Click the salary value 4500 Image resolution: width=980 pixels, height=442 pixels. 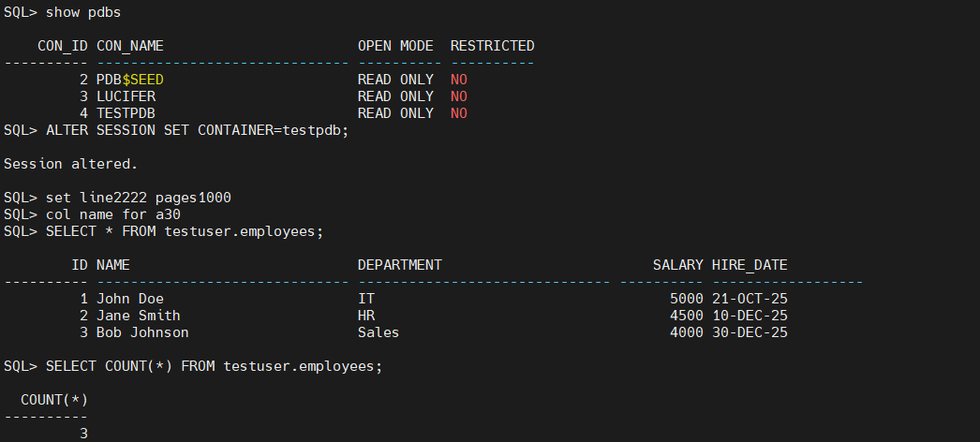pyautogui.click(x=686, y=316)
